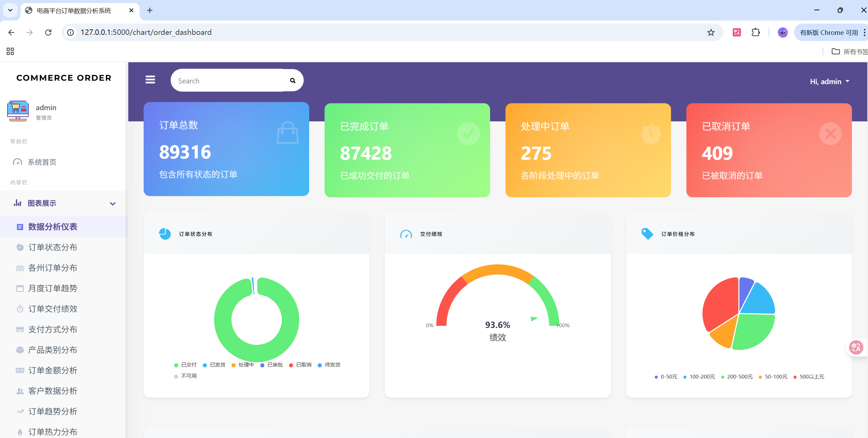Open the tab search dropdown arrow

pos(10,10)
